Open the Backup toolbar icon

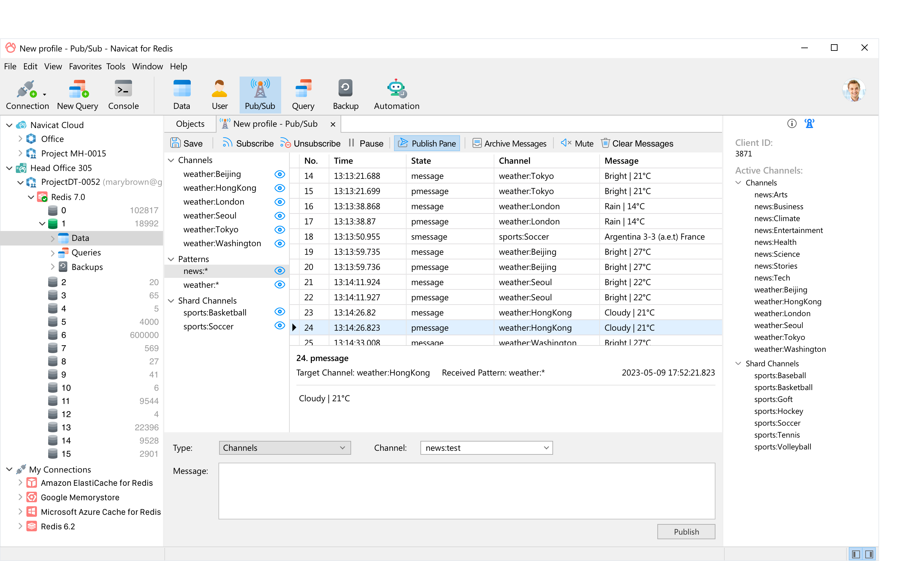click(x=346, y=94)
